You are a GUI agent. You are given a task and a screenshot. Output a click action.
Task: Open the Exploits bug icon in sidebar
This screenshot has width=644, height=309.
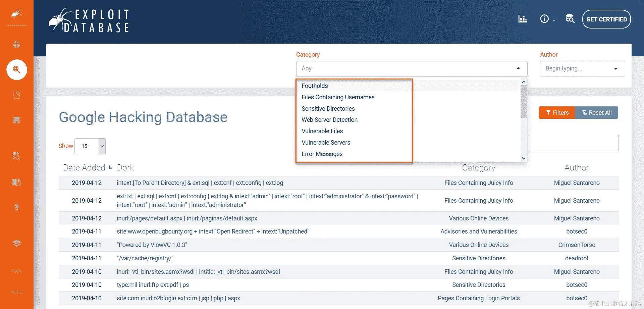16,44
